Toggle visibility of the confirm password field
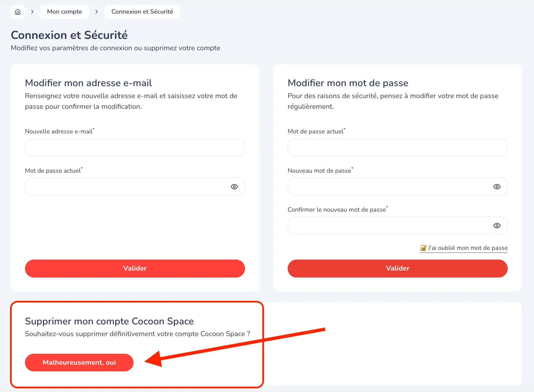The width and height of the screenshot is (534, 392). pyautogui.click(x=497, y=226)
